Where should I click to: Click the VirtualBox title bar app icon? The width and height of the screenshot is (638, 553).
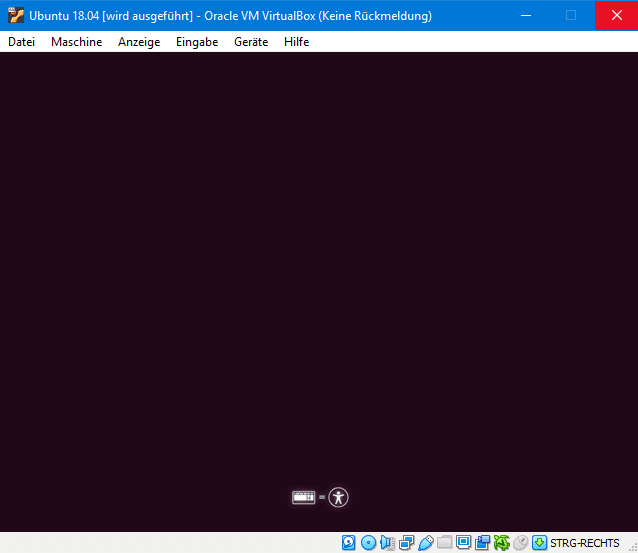coord(16,15)
